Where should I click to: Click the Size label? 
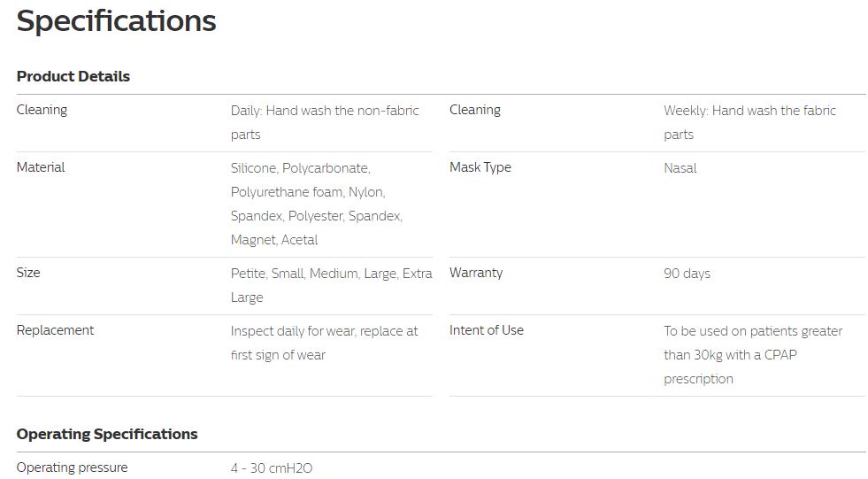pyautogui.click(x=28, y=273)
